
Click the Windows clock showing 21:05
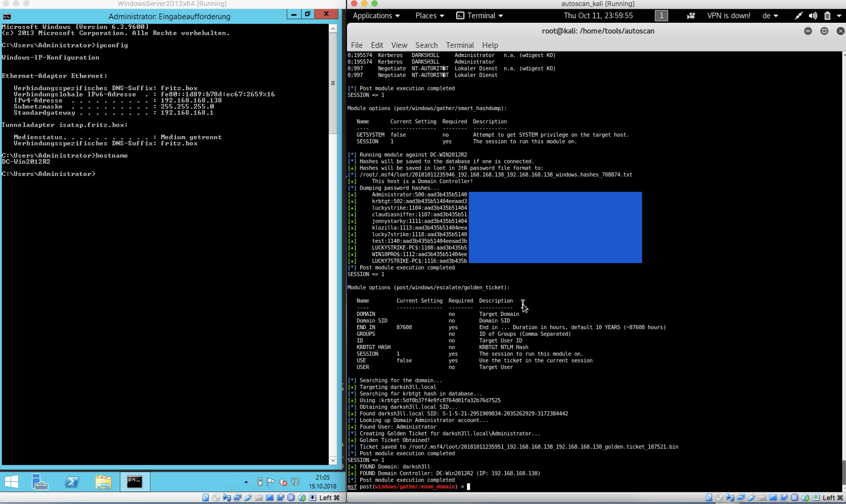click(322, 482)
